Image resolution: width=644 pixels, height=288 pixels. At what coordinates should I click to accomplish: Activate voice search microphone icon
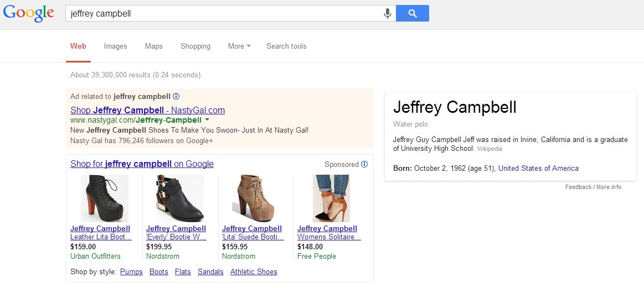(387, 13)
